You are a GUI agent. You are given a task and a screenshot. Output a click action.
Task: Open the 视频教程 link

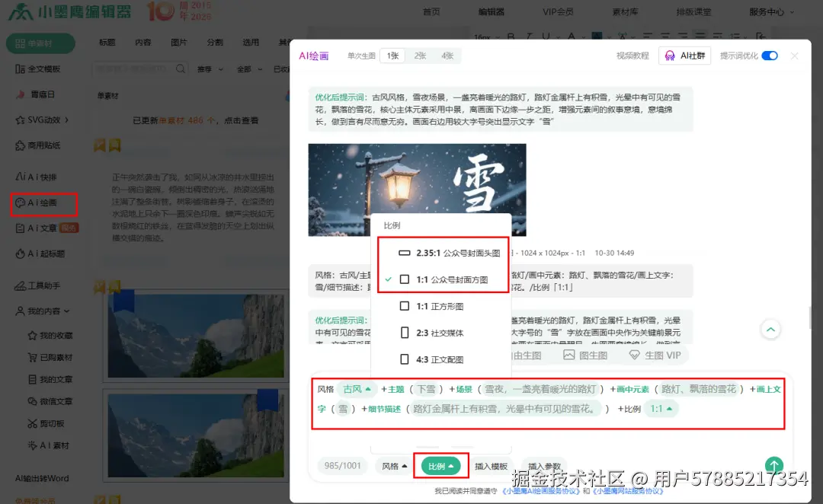pyautogui.click(x=632, y=56)
